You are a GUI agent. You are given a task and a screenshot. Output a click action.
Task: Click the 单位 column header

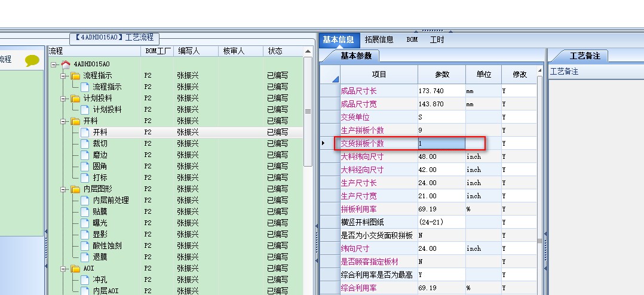click(483, 75)
